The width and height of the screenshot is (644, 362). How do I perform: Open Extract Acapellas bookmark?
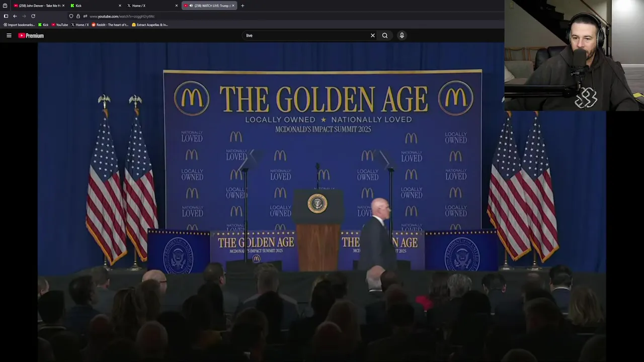[149, 25]
